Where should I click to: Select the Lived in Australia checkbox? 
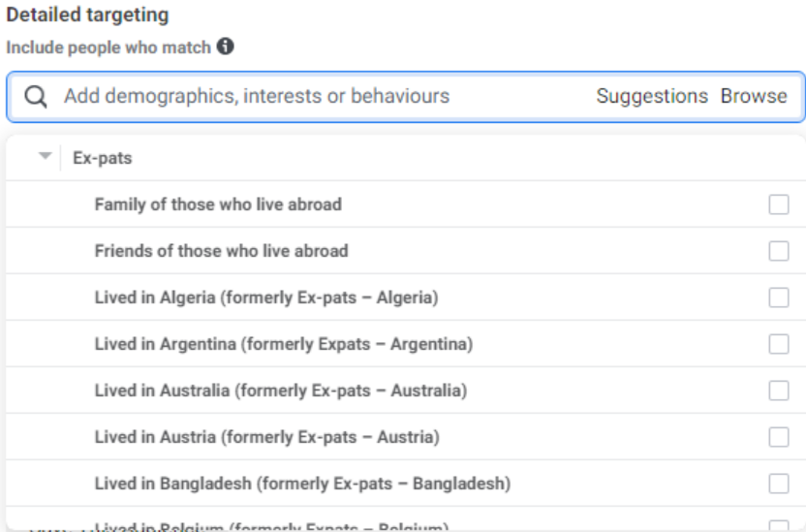[778, 391]
